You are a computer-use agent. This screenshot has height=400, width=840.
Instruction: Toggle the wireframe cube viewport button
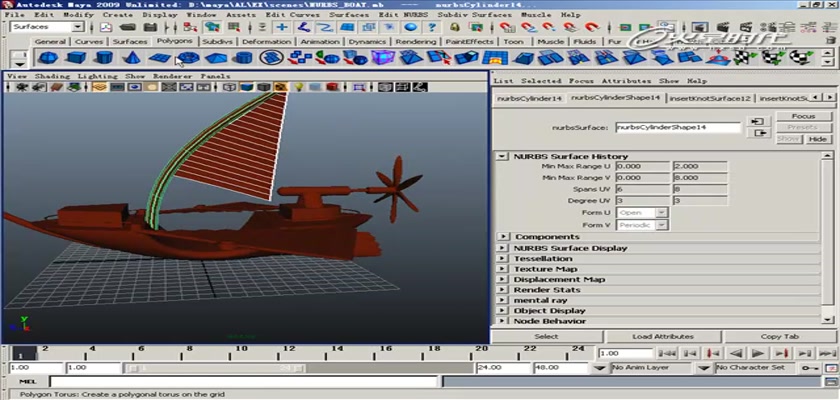point(229,87)
